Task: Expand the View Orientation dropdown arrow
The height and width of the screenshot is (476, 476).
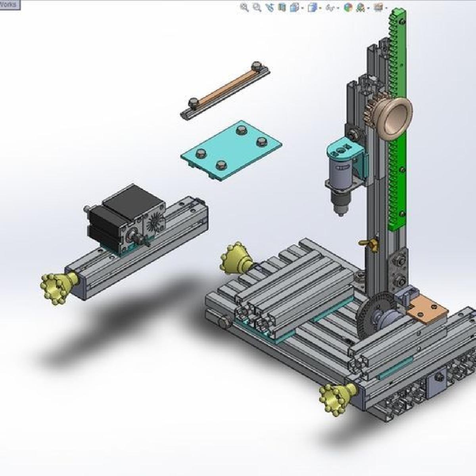Action: point(303,8)
